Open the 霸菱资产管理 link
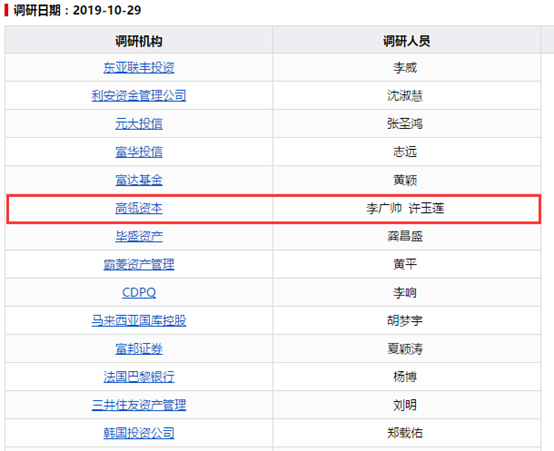This screenshot has width=554, height=451. (138, 264)
